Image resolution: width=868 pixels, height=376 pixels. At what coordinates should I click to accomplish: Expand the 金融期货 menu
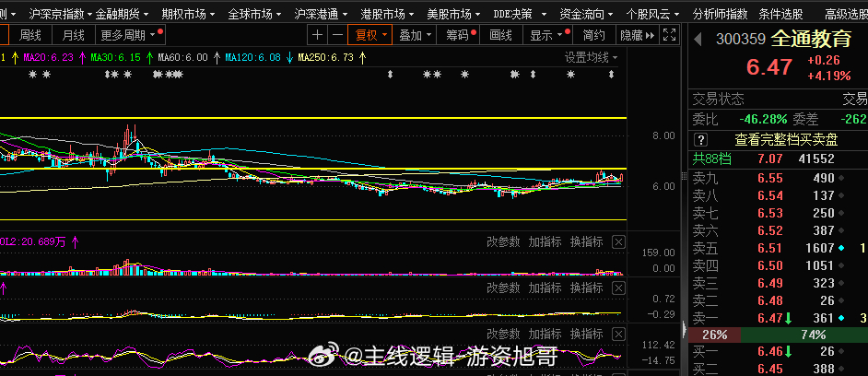[x=122, y=13]
